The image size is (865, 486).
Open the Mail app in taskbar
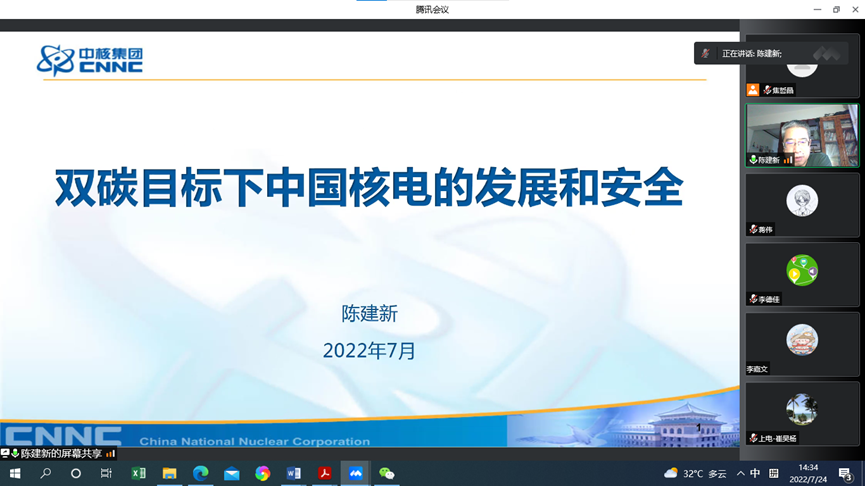232,473
